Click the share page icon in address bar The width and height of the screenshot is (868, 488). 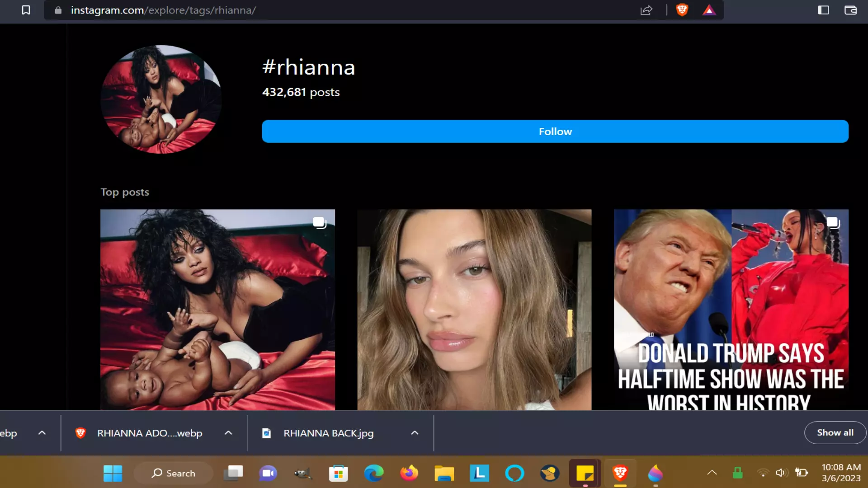tap(646, 10)
